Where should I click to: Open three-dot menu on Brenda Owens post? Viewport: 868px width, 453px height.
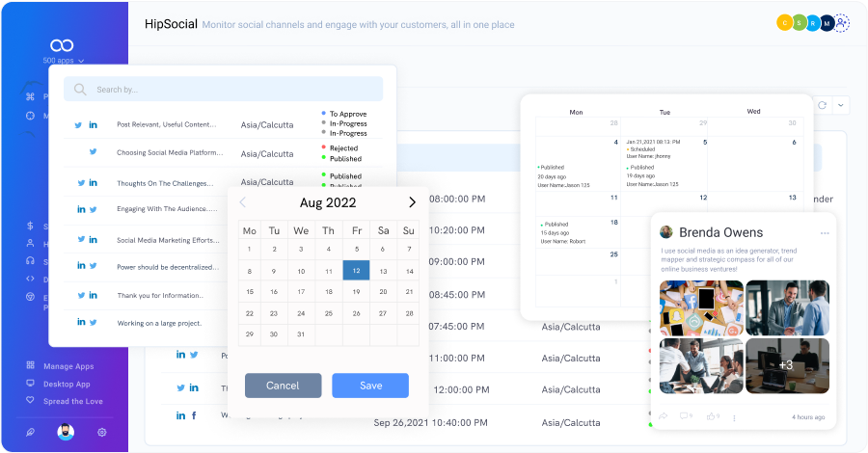point(825,233)
